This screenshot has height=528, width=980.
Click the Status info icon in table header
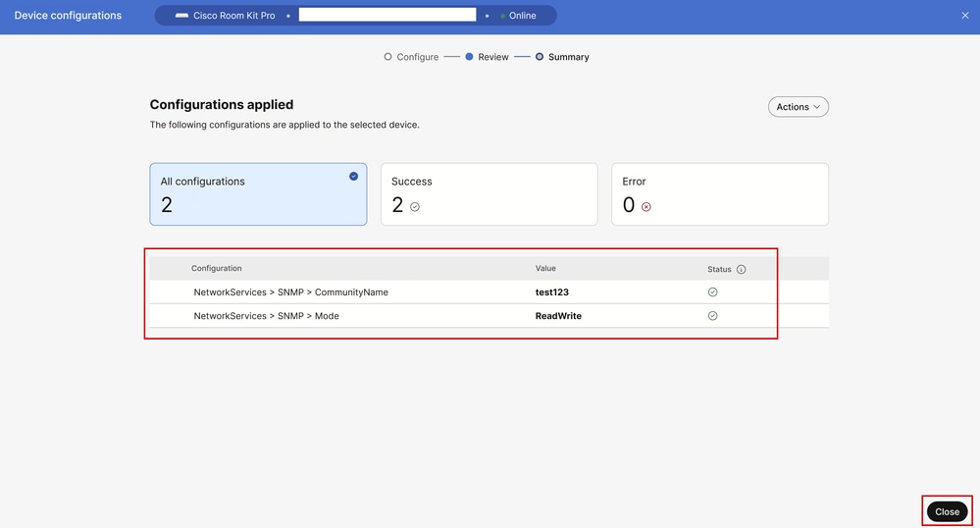742,270
